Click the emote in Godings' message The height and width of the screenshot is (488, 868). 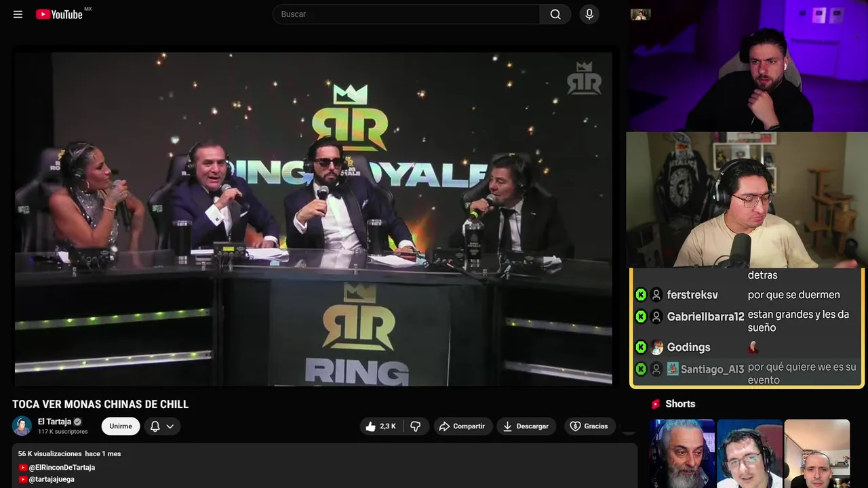tap(753, 348)
